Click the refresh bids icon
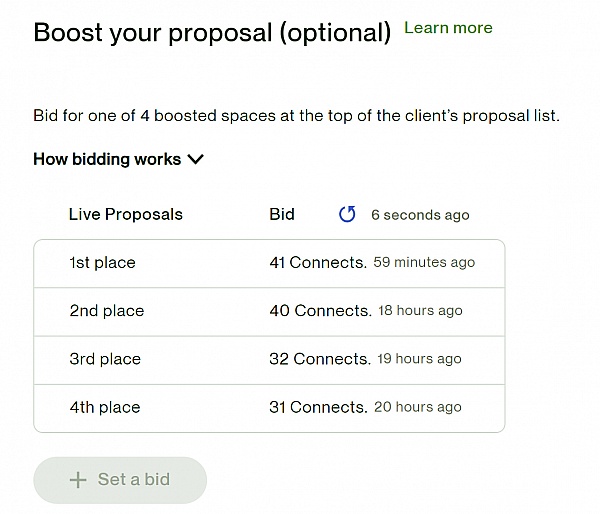600x514 pixels. pyautogui.click(x=347, y=214)
